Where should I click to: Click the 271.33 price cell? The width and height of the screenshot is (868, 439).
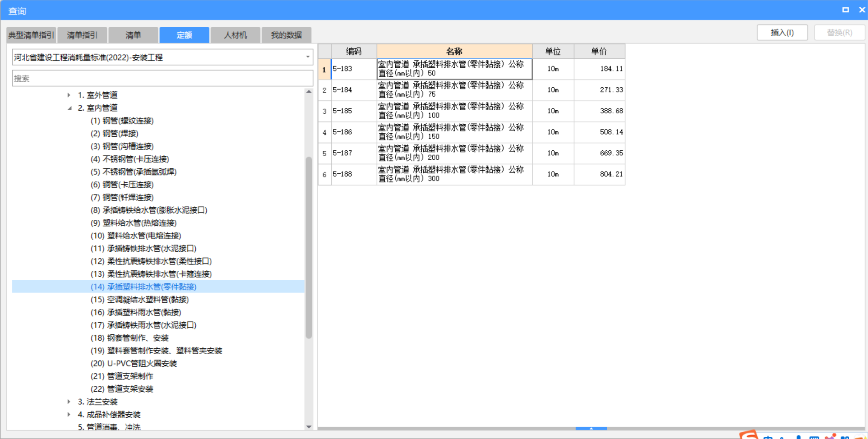(600, 90)
